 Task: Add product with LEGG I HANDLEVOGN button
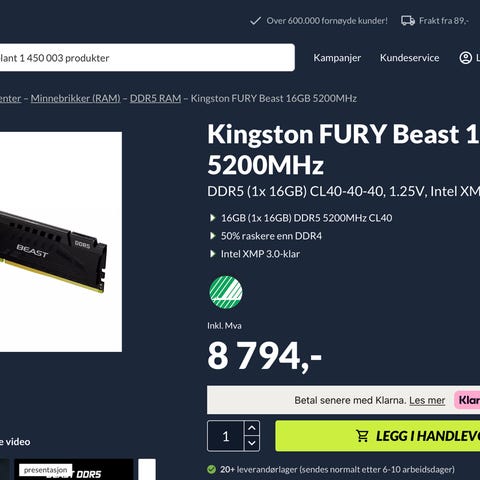[x=378, y=436]
